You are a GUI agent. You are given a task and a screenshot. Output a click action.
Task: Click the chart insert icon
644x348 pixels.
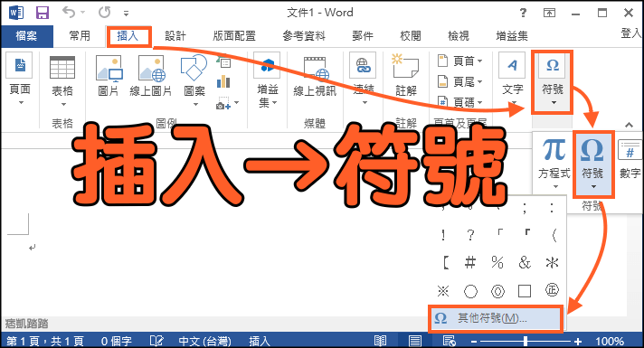tap(223, 81)
